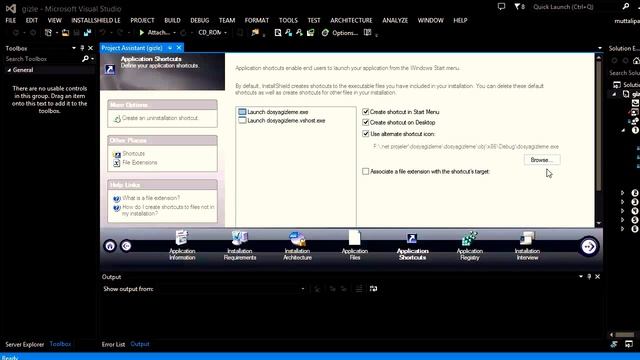
Task: Open the document tab list dropdown
Action: click(600, 48)
